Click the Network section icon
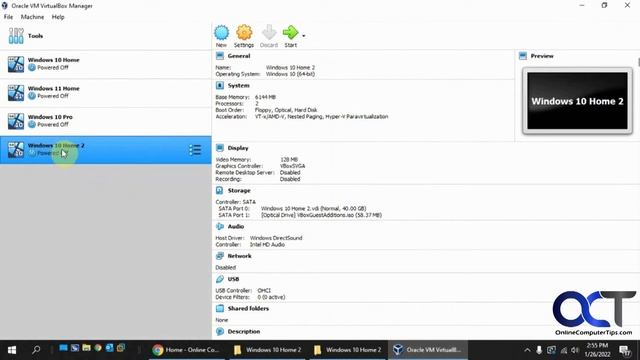640x360 pixels. [x=220, y=256]
